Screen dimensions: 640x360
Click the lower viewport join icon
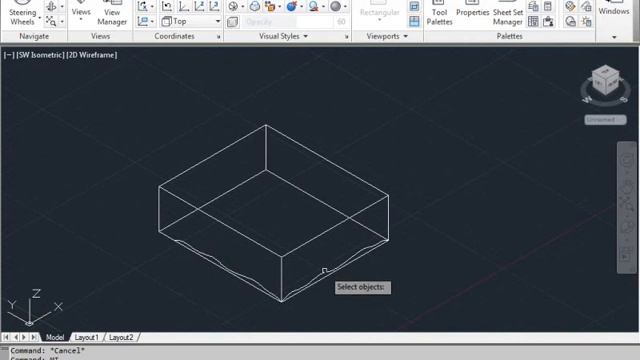pos(414,21)
